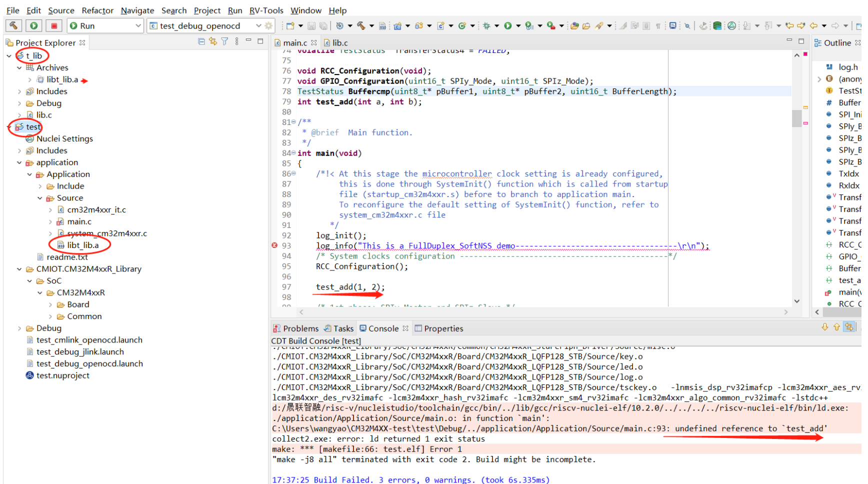Collapse the CMIOT.CM32M4xxR_Library folder

19,269
